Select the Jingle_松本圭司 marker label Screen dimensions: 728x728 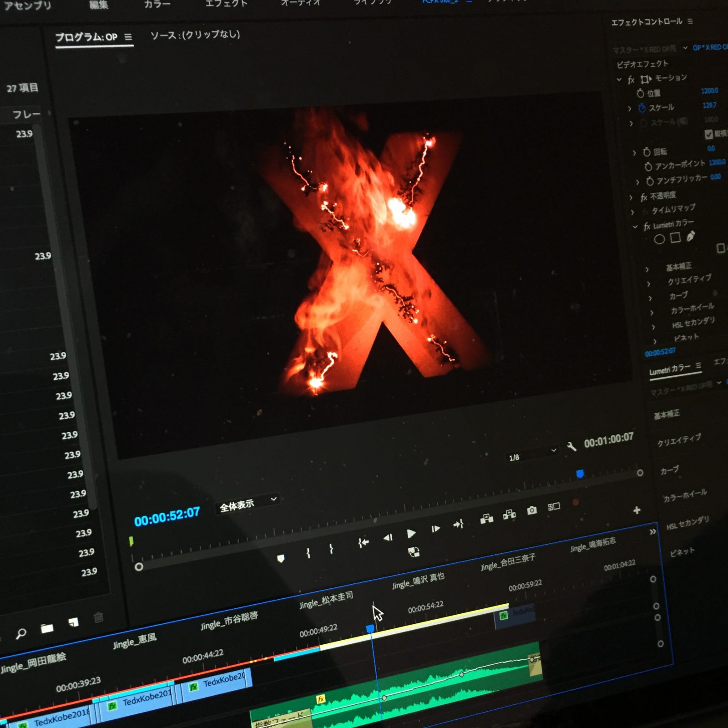[x=326, y=600]
